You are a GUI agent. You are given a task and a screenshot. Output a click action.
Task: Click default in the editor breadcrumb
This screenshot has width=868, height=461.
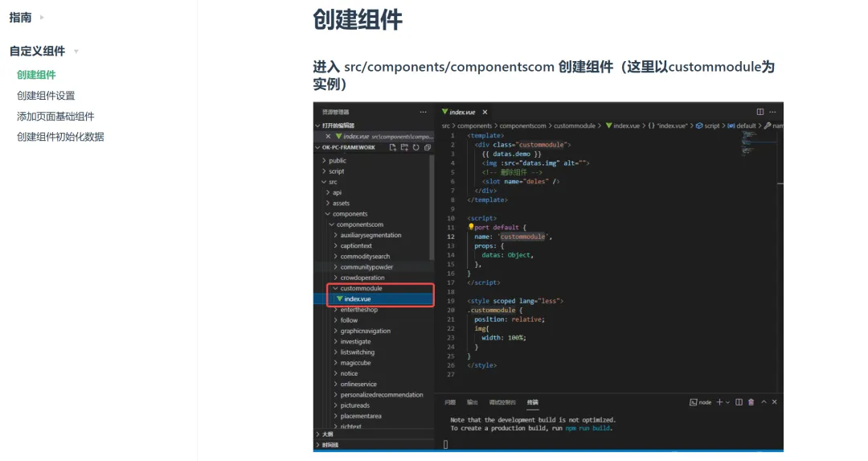click(x=746, y=126)
